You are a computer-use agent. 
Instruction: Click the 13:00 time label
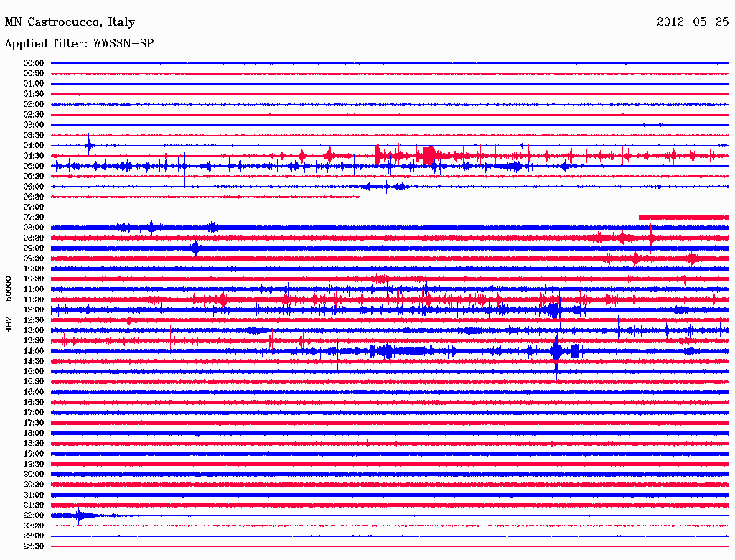click(x=34, y=331)
